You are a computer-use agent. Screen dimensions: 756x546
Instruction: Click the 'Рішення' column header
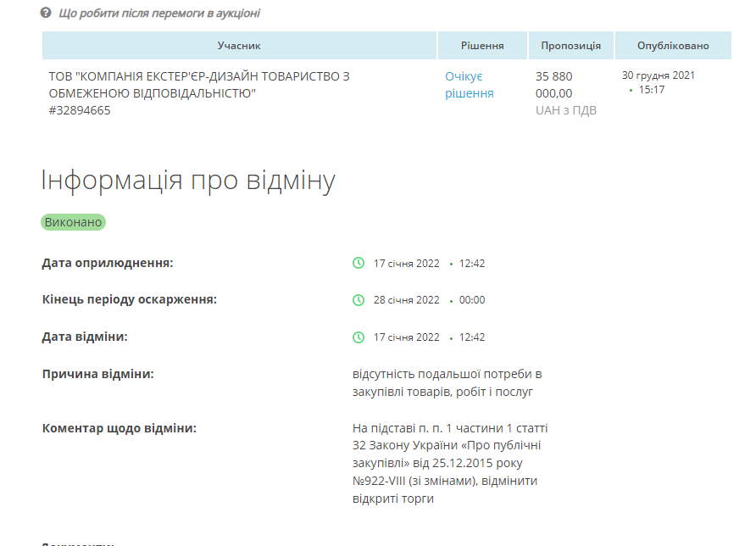click(482, 46)
